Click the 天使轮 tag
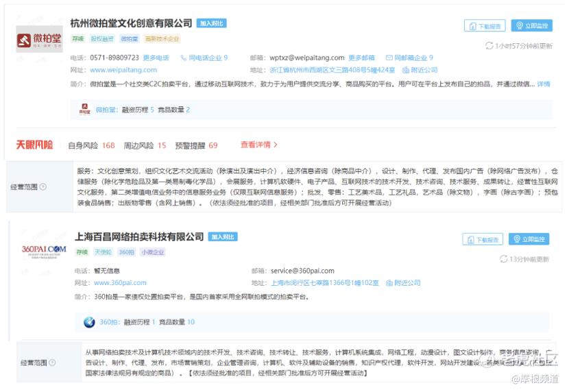The image size is (569, 392). [103, 252]
